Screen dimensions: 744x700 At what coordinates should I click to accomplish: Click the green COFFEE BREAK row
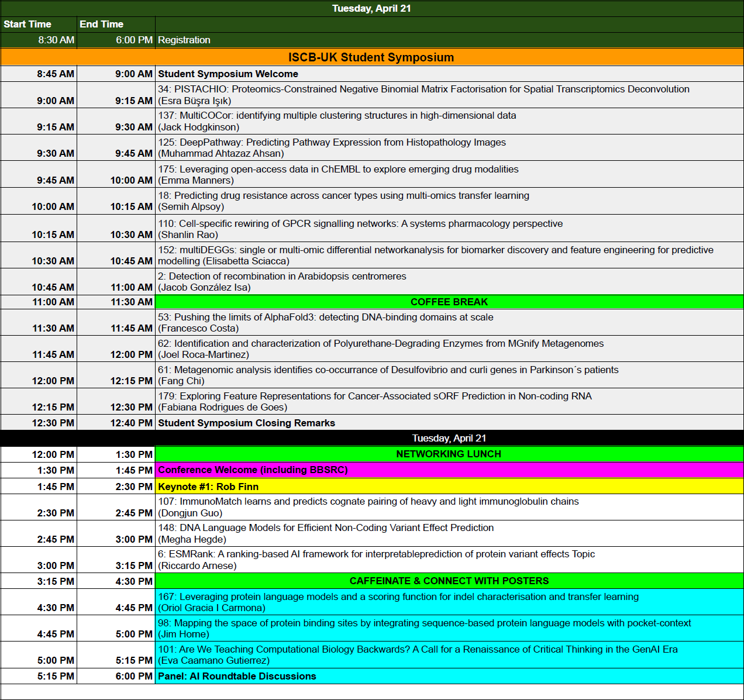[449, 302]
